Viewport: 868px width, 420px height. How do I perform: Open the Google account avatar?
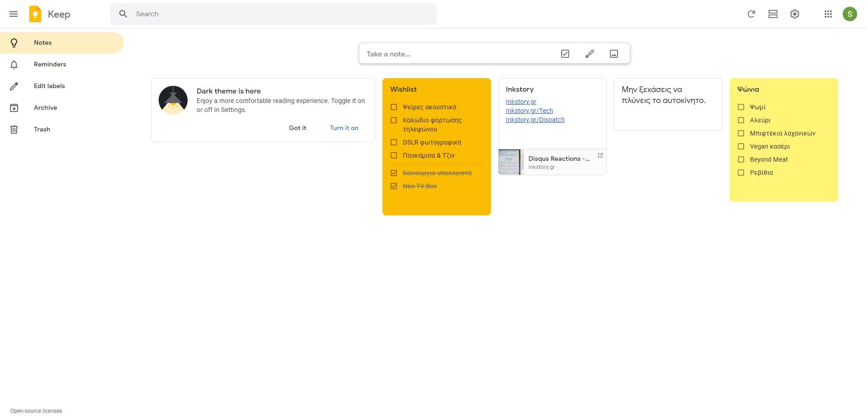click(x=849, y=14)
